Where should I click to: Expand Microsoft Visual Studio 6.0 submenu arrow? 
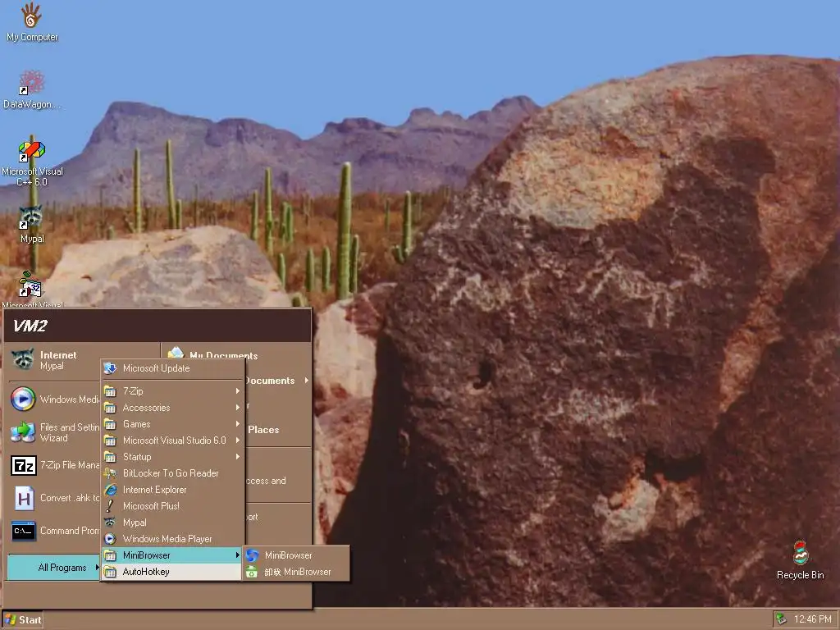(237, 441)
